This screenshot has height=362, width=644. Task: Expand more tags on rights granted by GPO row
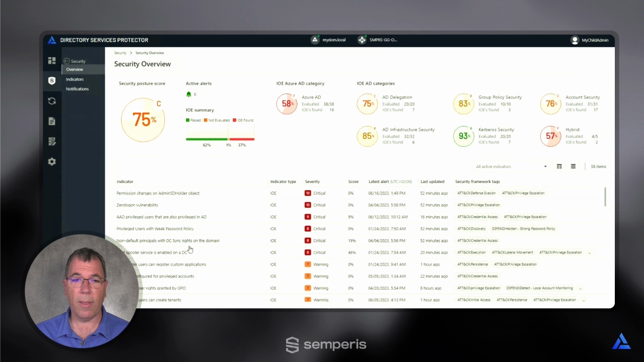click(x=580, y=288)
